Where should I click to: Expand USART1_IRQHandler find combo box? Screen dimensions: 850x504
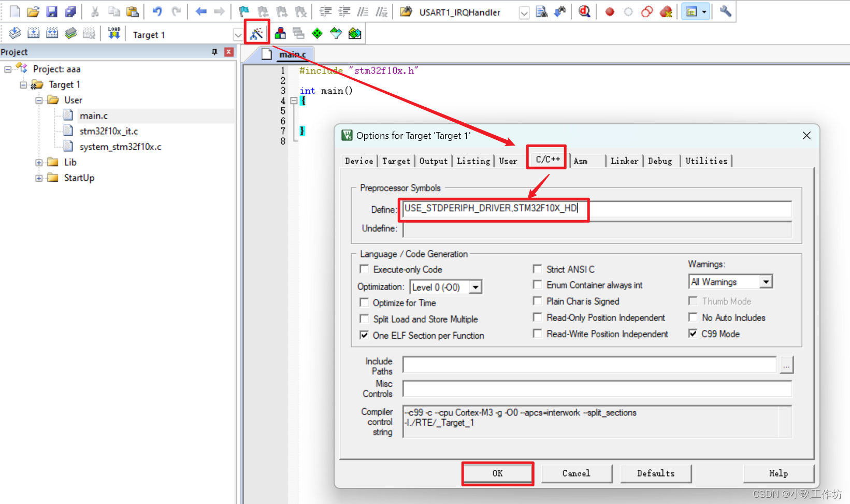coord(524,12)
